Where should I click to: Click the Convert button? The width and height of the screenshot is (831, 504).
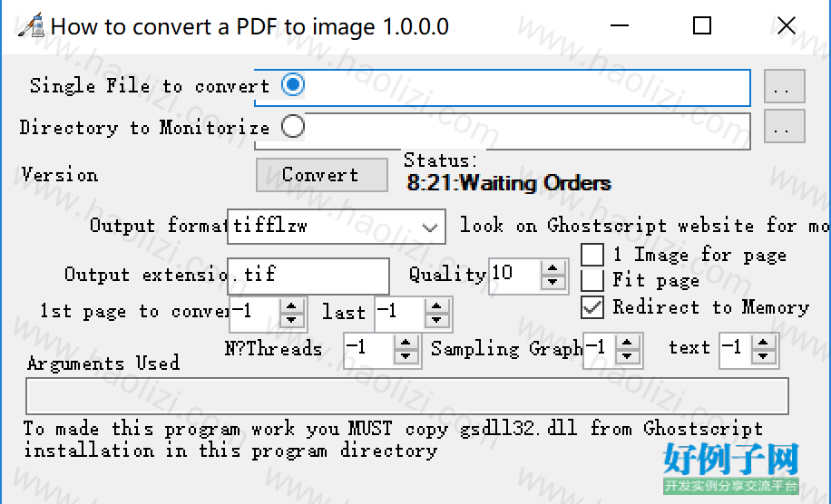322,175
